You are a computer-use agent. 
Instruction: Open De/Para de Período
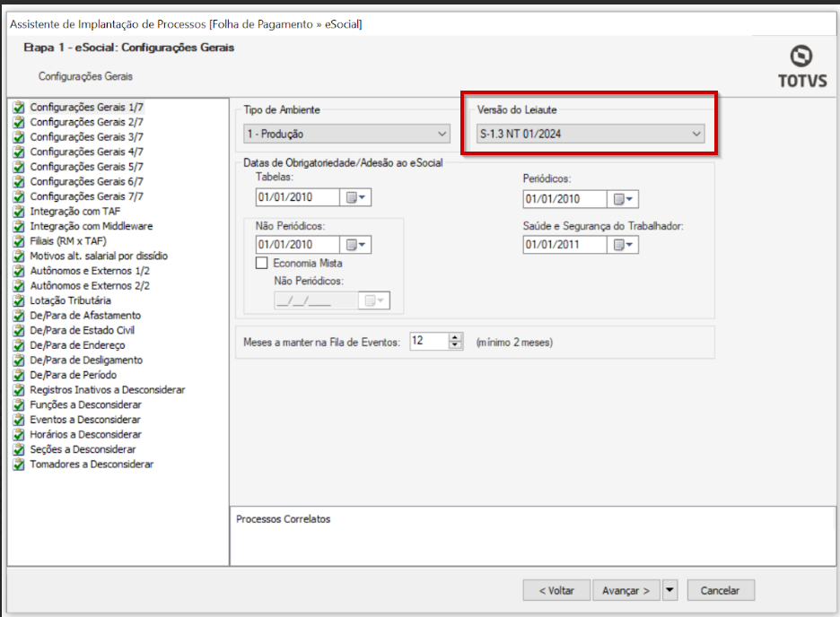tap(73, 375)
